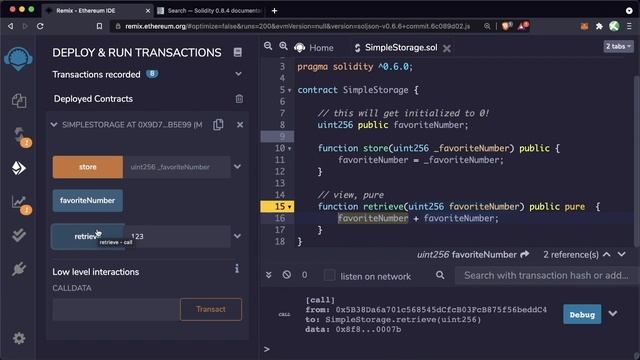Clear deployed contracts with the trash icon
Screen dimensions: 640x360
point(239,99)
